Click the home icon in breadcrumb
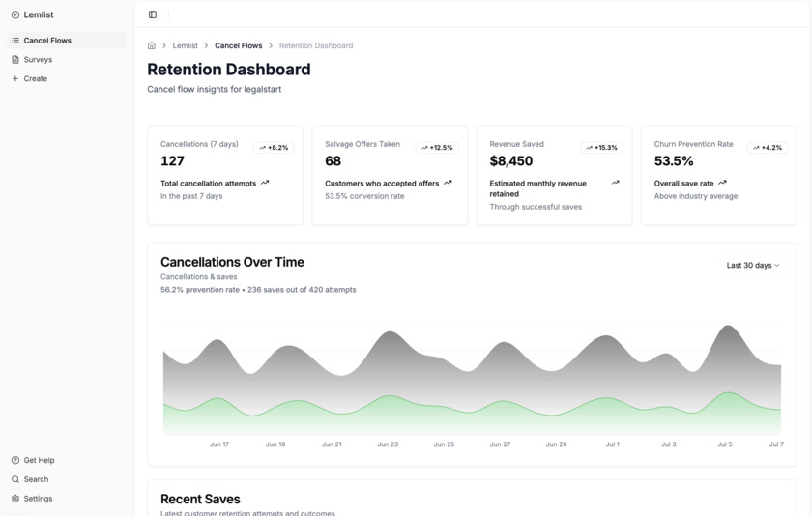The height and width of the screenshot is (516, 812). 152,45
